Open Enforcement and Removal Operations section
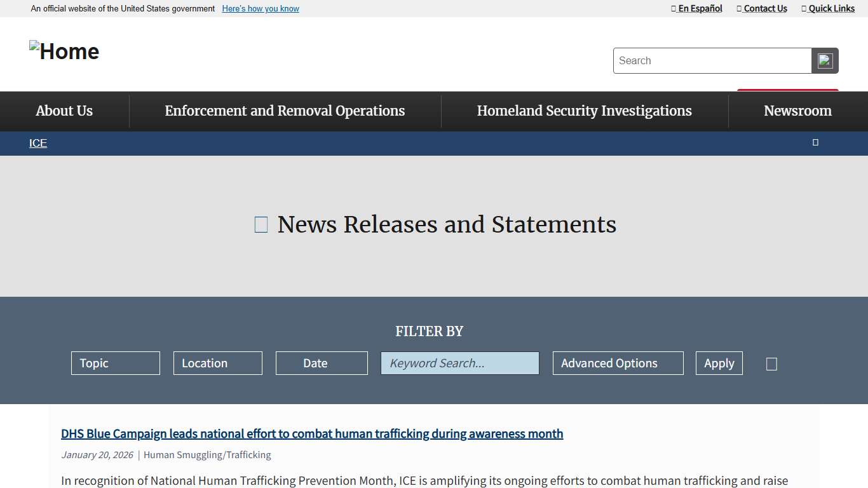This screenshot has height=488, width=868. click(x=284, y=111)
